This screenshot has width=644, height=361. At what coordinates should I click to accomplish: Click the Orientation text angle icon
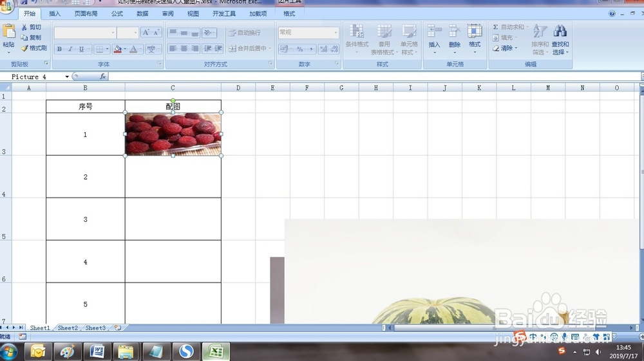click(x=208, y=32)
